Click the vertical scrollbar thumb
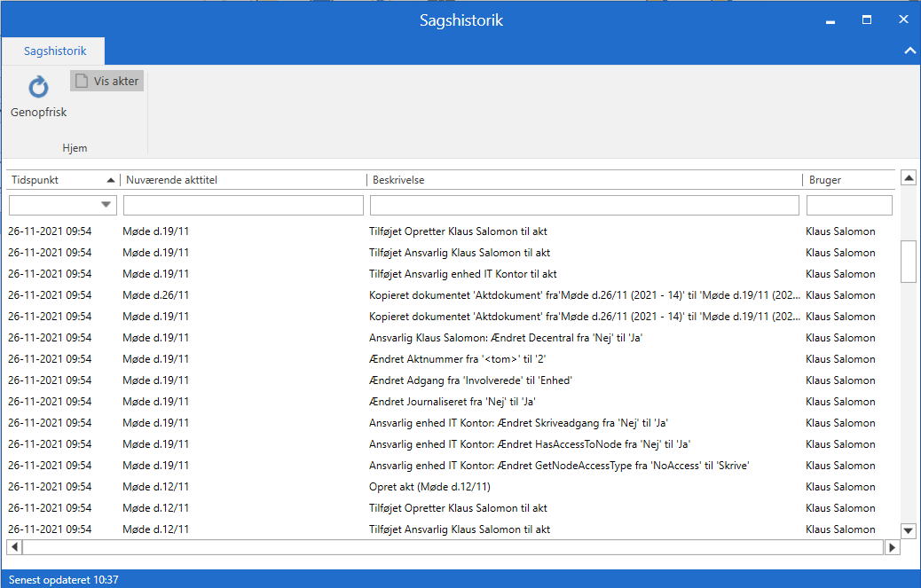The image size is (921, 588). pyautogui.click(x=908, y=261)
